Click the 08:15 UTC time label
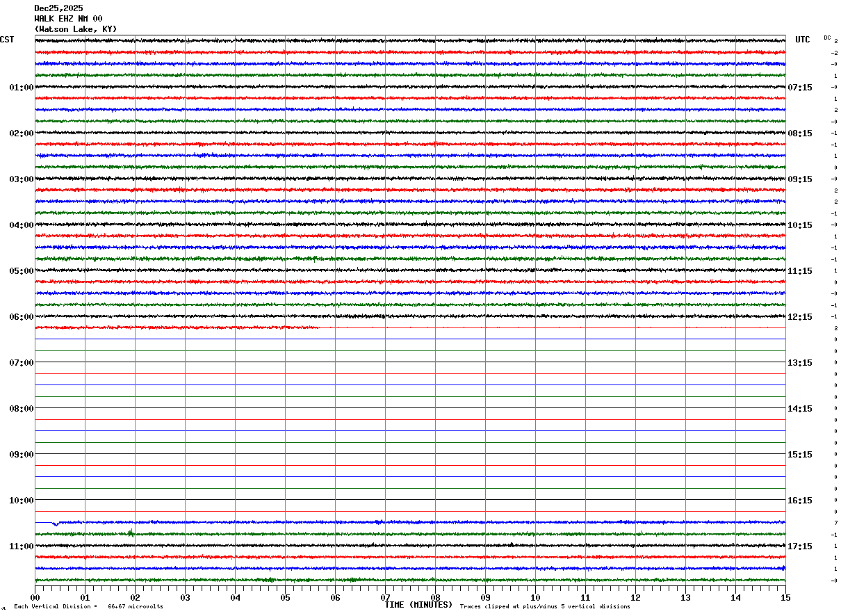The height and width of the screenshot is (616, 841). (x=800, y=133)
